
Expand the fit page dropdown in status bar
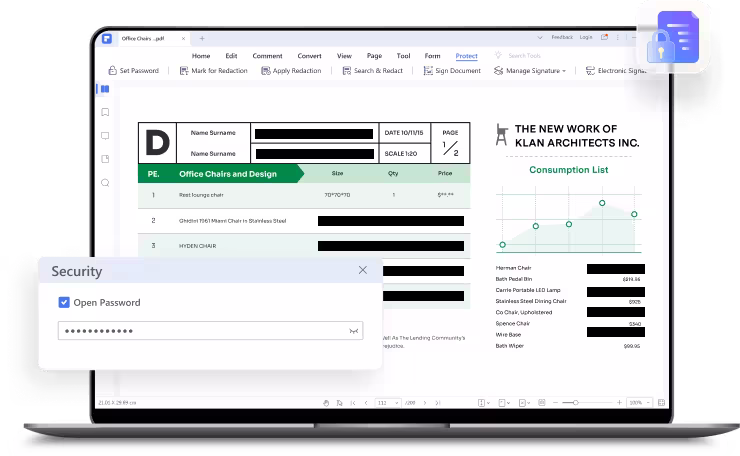pos(529,403)
